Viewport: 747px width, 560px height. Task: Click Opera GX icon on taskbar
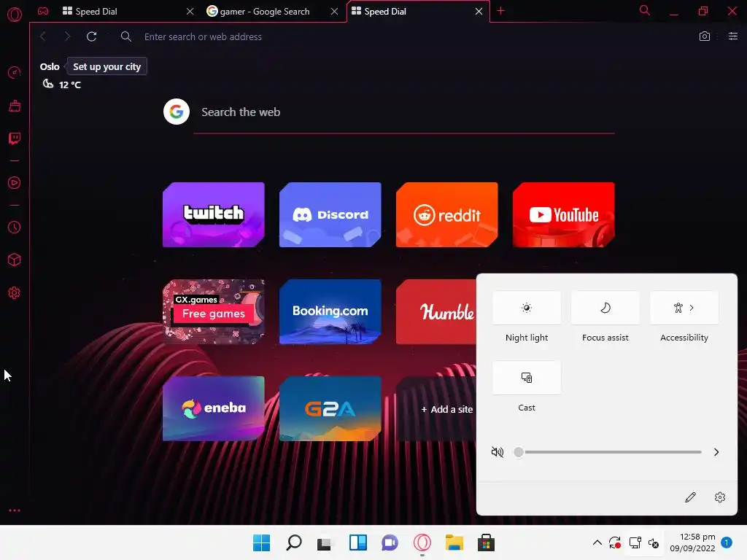422,542
